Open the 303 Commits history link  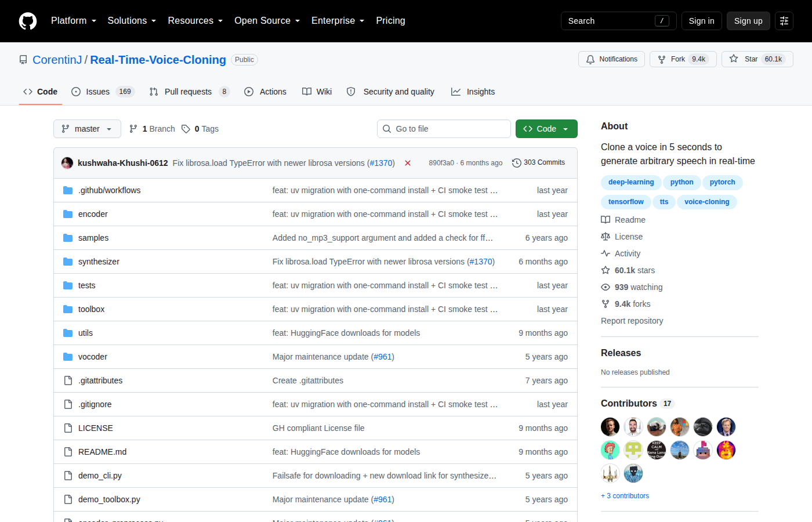tap(538, 162)
